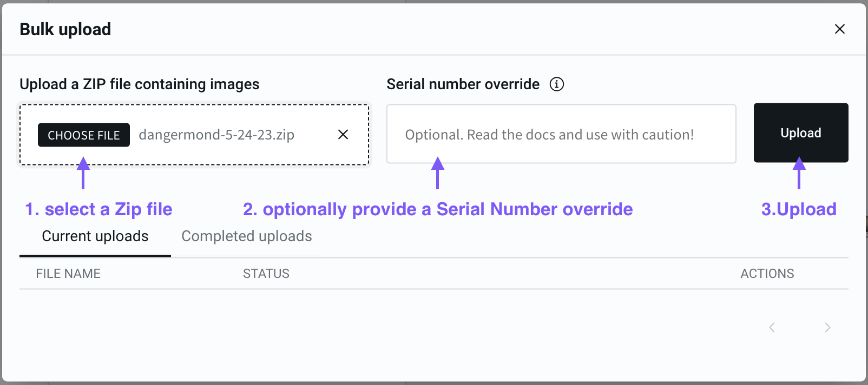Sort by the FILE NAME column header

pyautogui.click(x=68, y=274)
